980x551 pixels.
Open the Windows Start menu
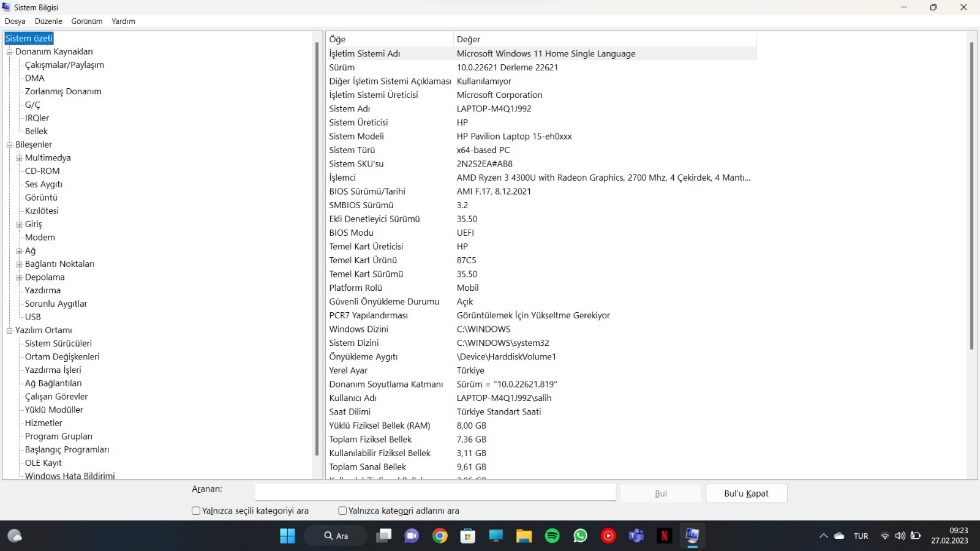click(x=287, y=536)
